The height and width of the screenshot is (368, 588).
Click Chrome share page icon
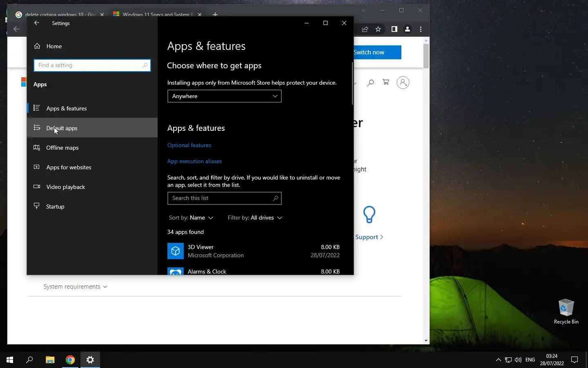pos(365,29)
